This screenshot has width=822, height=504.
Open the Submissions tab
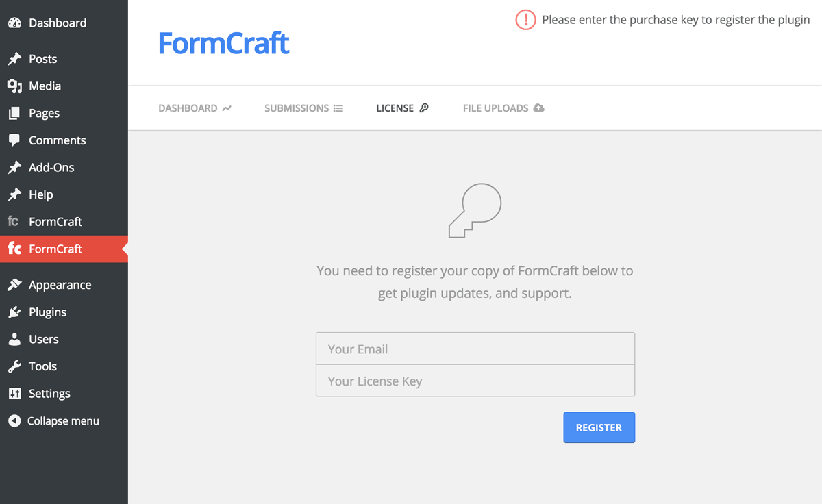[x=303, y=108]
